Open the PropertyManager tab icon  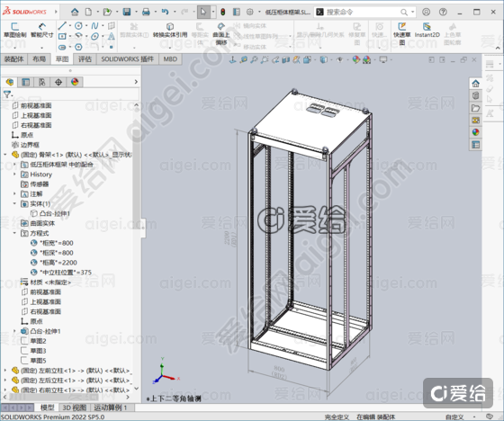[26, 82]
